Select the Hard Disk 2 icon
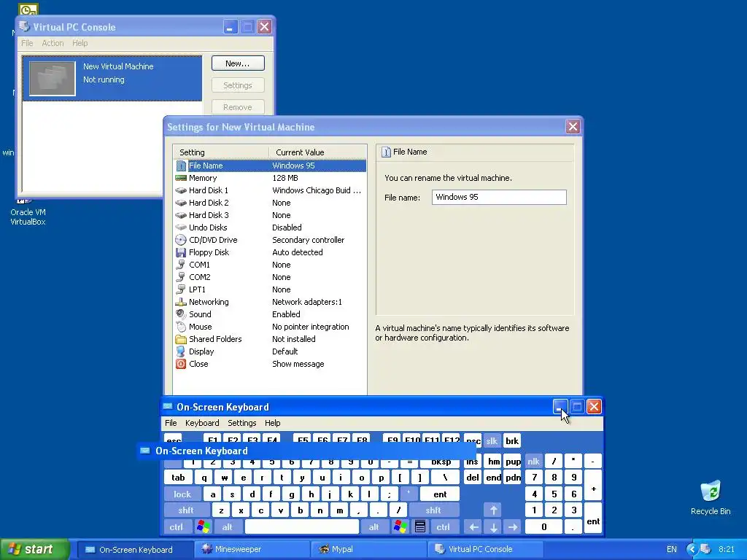This screenshot has width=747, height=560. pos(181,203)
